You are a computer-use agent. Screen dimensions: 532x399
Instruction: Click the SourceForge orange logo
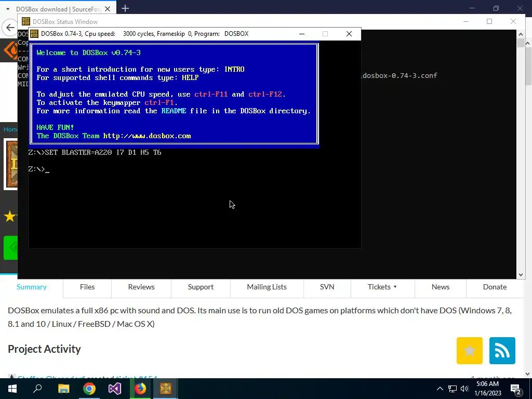[10, 50]
